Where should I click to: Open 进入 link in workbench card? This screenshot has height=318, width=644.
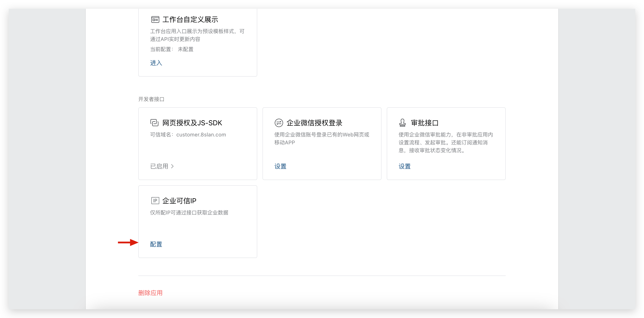[156, 63]
